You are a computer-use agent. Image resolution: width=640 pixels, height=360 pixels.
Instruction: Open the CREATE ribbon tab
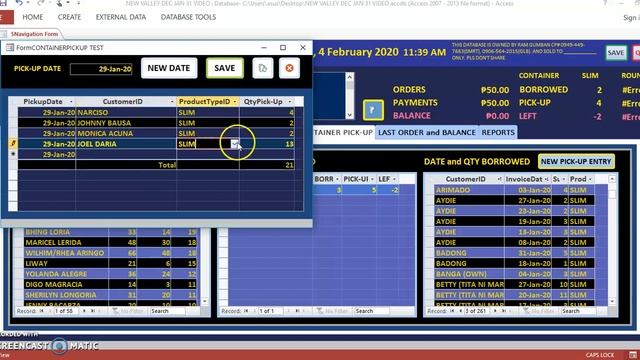[x=69, y=17]
